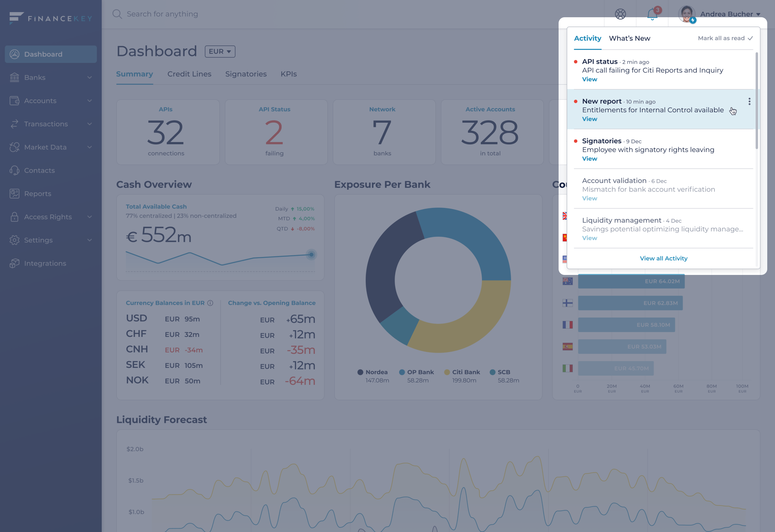The height and width of the screenshot is (532, 775).
Task: Toggle Citi Bank legend dot
Action: [447, 372]
